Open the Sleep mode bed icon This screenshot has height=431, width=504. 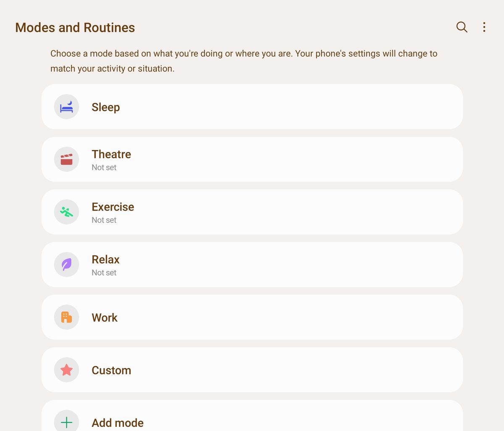66,107
